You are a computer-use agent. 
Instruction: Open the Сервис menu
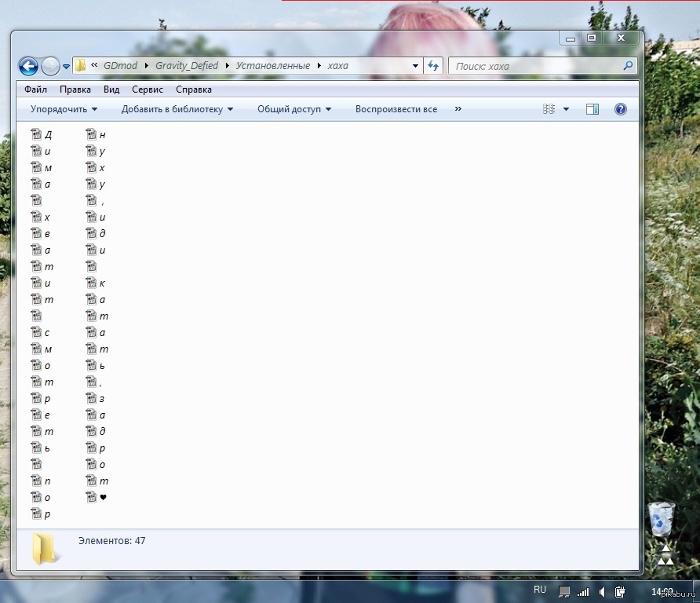[148, 90]
